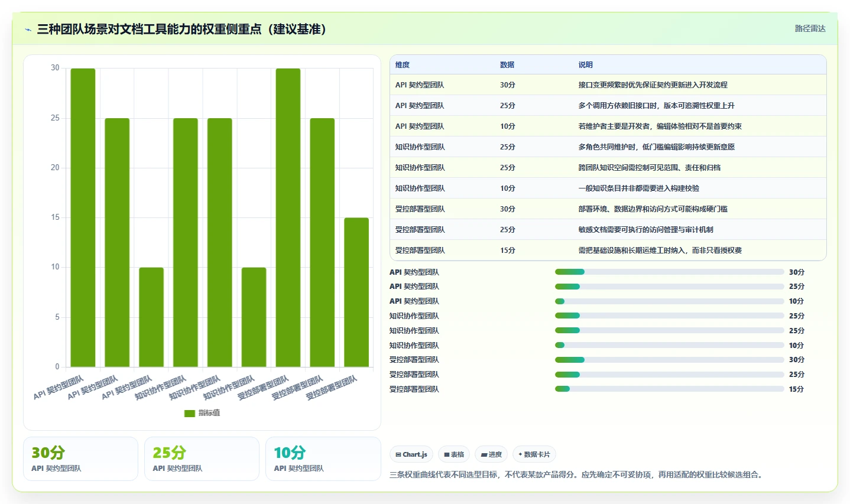Image resolution: width=850 pixels, height=504 pixels.
Task: Click the API 契约型团队 25分 progress bar
Action: tap(669, 287)
